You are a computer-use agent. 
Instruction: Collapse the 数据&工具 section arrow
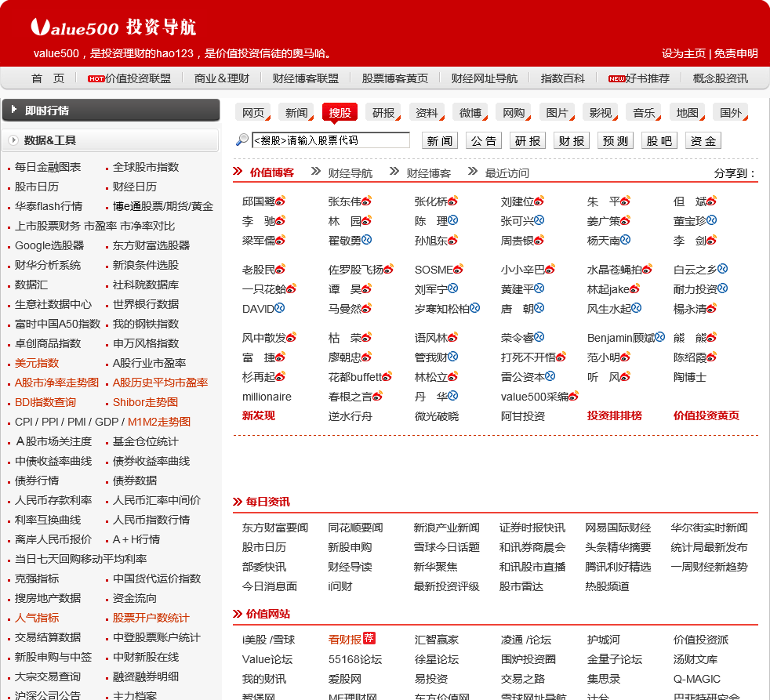point(13,140)
